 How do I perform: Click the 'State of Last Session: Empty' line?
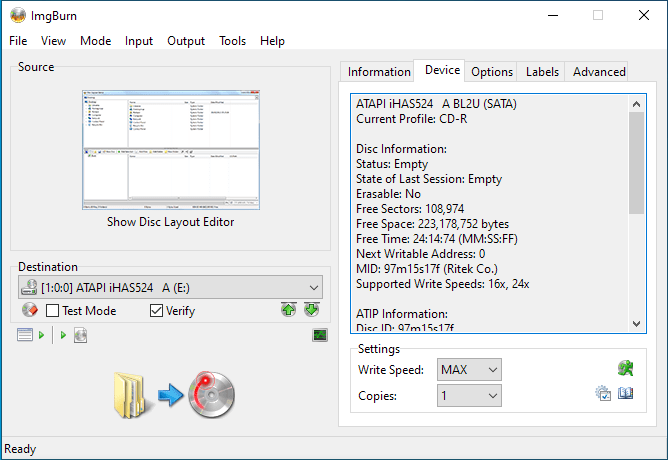[x=429, y=179]
